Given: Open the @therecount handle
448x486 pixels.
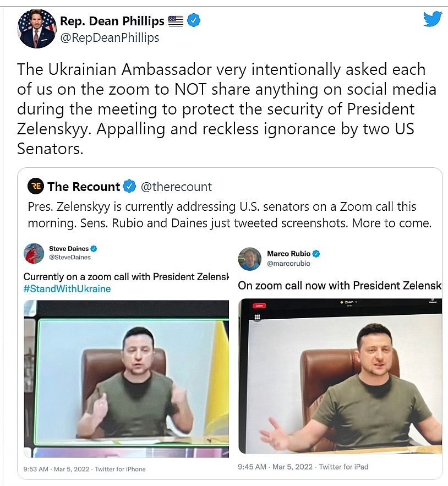Looking at the screenshot, I should tap(176, 187).
